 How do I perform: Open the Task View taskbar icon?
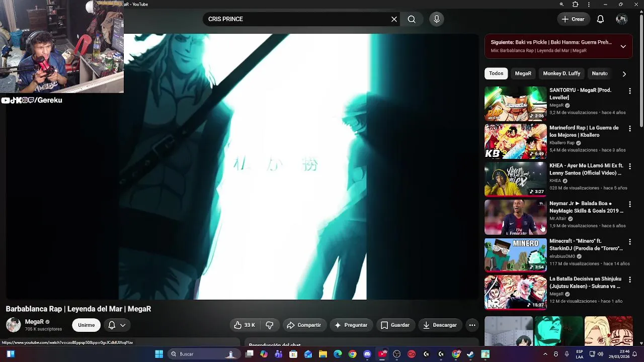249,354
